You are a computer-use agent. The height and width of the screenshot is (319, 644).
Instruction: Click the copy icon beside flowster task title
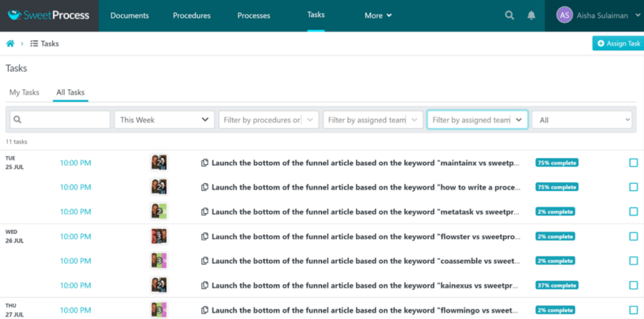pyautogui.click(x=204, y=237)
